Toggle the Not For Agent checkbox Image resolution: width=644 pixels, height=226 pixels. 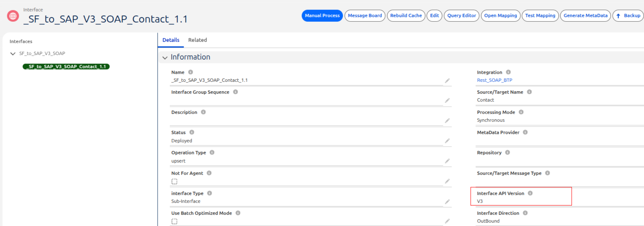click(174, 182)
